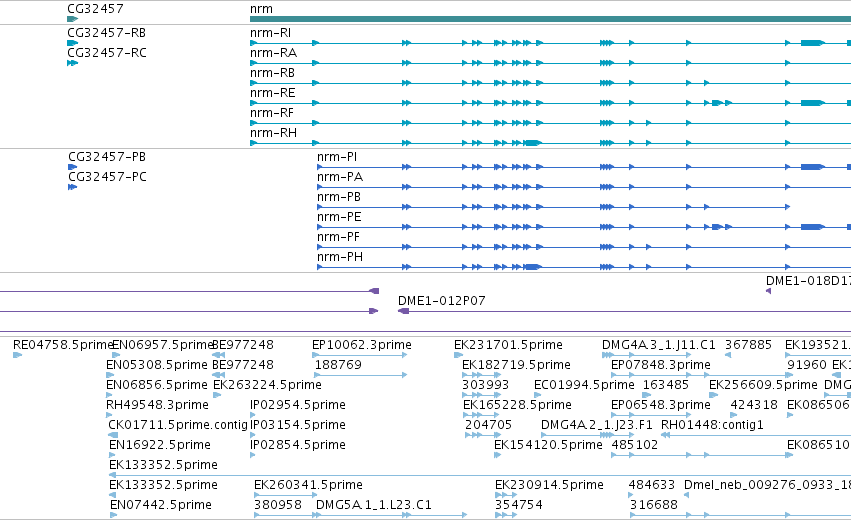Screen dimensions: 851x520
Task: Select protein CG32457-PB label
Action: point(107,157)
